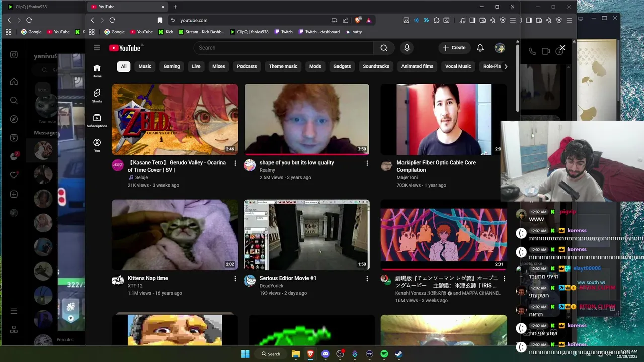Open the YouTube guide hamburger menu

(x=97, y=48)
